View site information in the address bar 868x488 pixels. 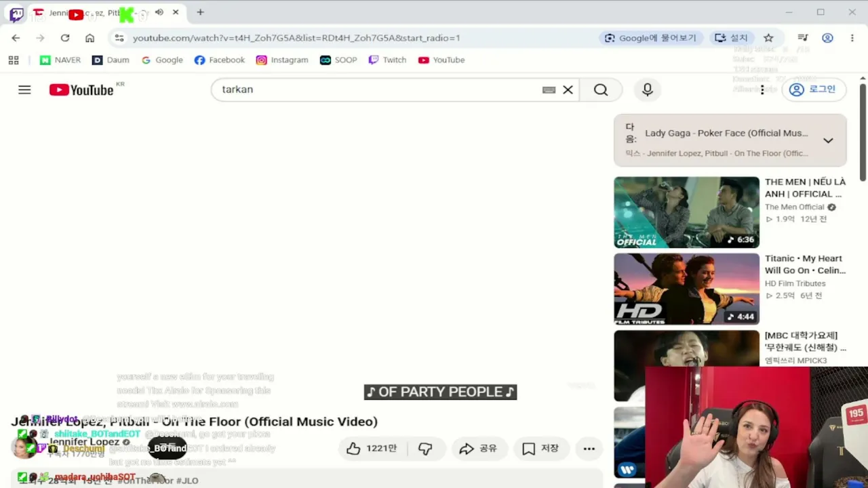click(x=119, y=38)
